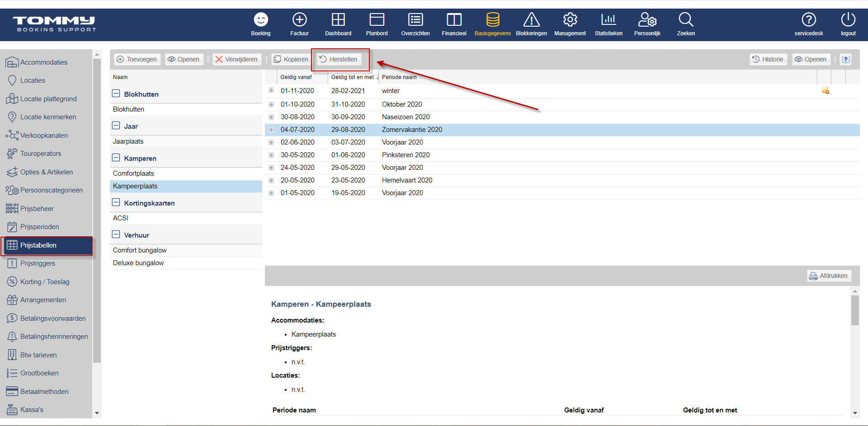Collapse the Jaar group
Screen dimensions: 868x426
click(116, 126)
